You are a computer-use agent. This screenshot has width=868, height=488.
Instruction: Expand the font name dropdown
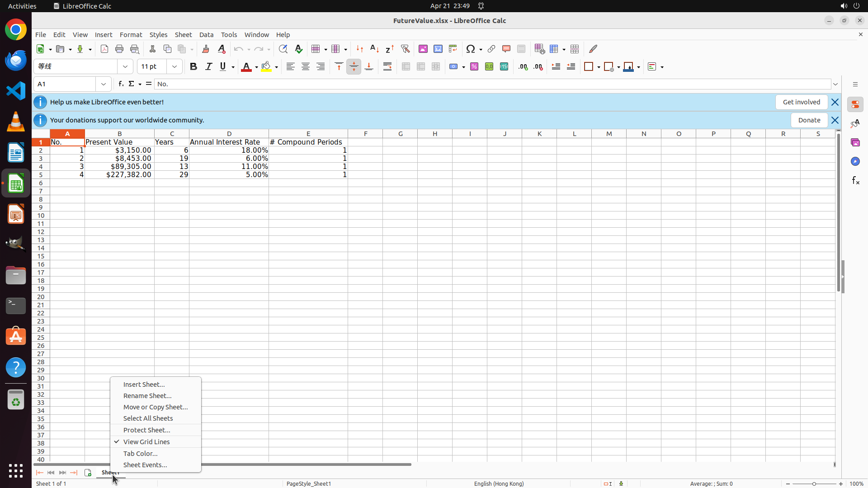point(125,67)
